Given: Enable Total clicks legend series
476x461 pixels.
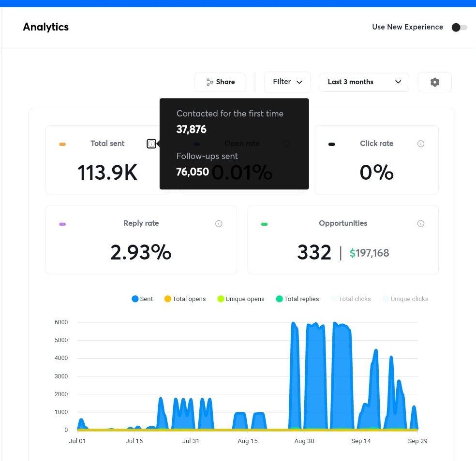Looking at the screenshot, I should [x=351, y=299].
